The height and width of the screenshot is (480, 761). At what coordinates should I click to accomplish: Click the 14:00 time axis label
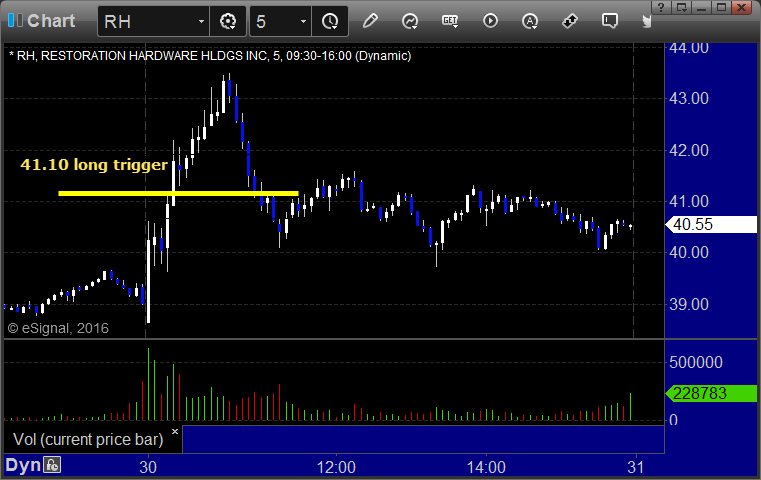486,467
